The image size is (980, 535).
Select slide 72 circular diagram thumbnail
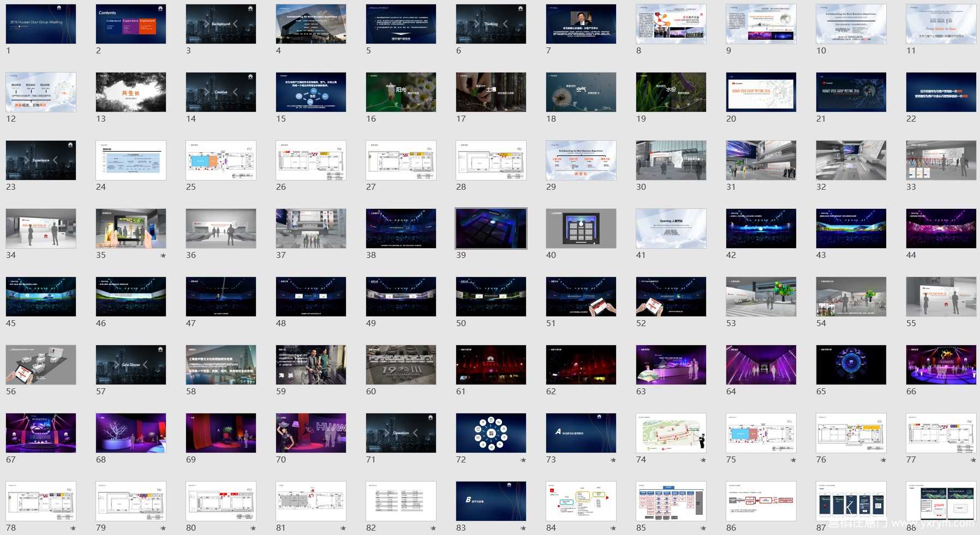[x=491, y=433]
